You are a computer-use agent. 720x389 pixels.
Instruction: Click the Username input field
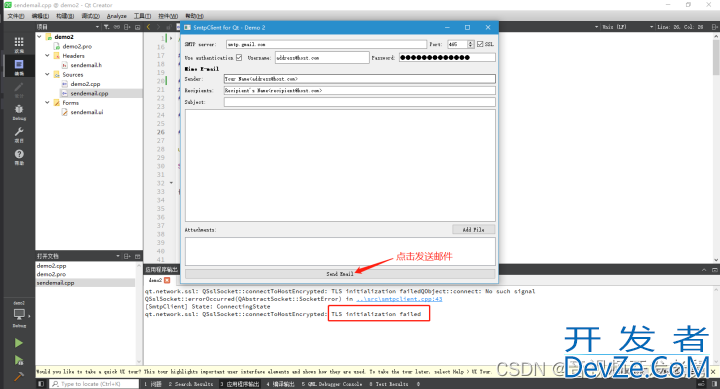(322, 57)
